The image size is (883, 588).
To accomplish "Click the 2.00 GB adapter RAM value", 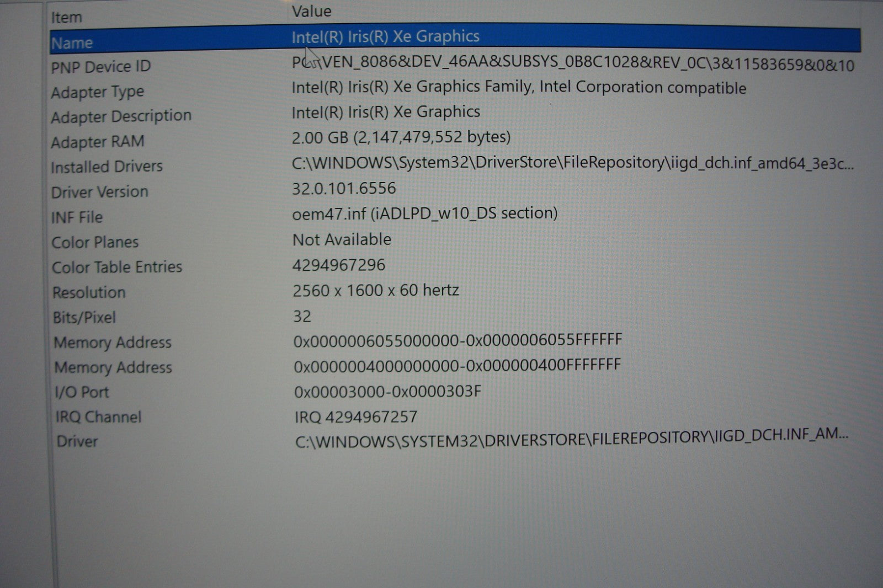I will [401, 137].
